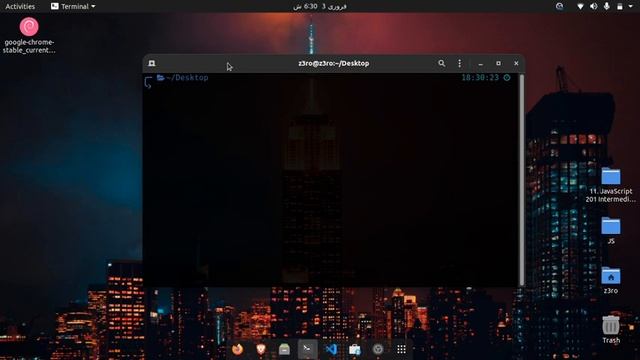Viewport: 640px width, 360px height.
Task: Close the terminal window
Action: [x=516, y=63]
